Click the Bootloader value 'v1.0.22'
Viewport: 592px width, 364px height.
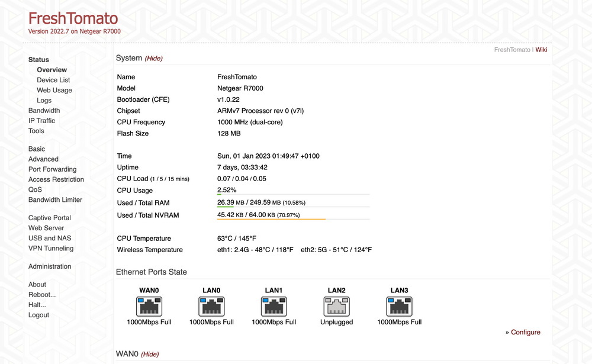pyautogui.click(x=229, y=99)
